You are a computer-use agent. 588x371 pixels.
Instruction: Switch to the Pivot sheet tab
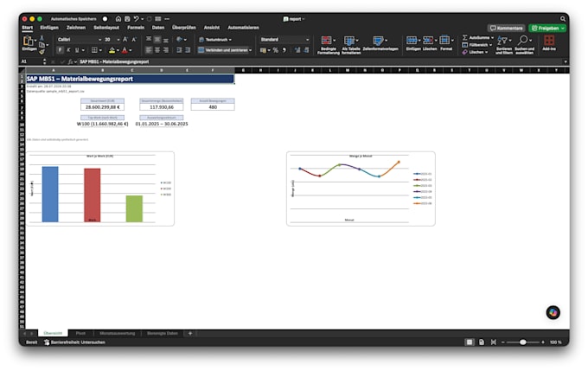(x=80, y=333)
